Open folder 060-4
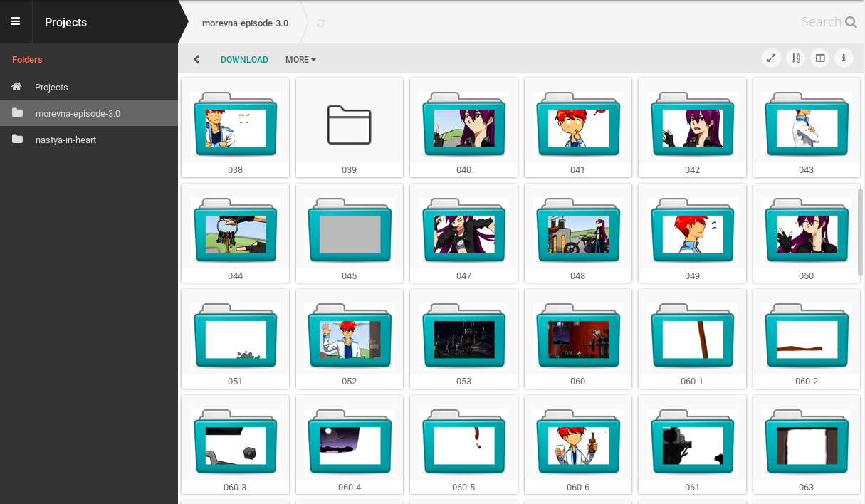865x504 pixels. click(x=349, y=445)
